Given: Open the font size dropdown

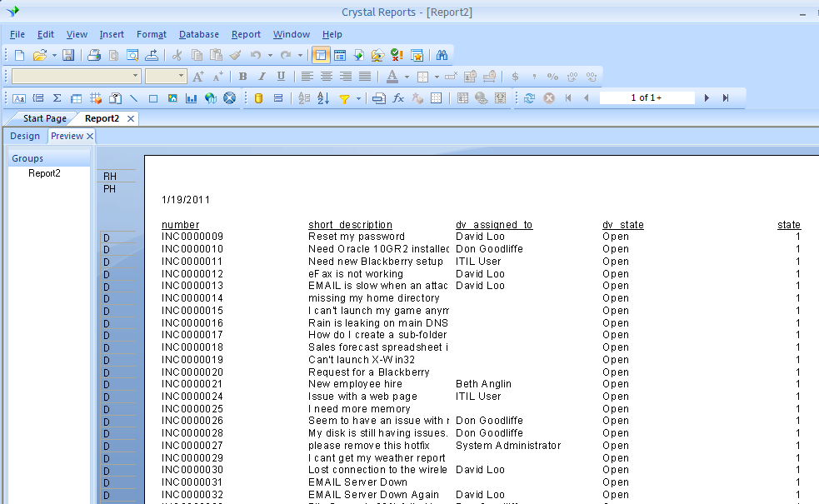Looking at the screenshot, I should click(x=181, y=77).
